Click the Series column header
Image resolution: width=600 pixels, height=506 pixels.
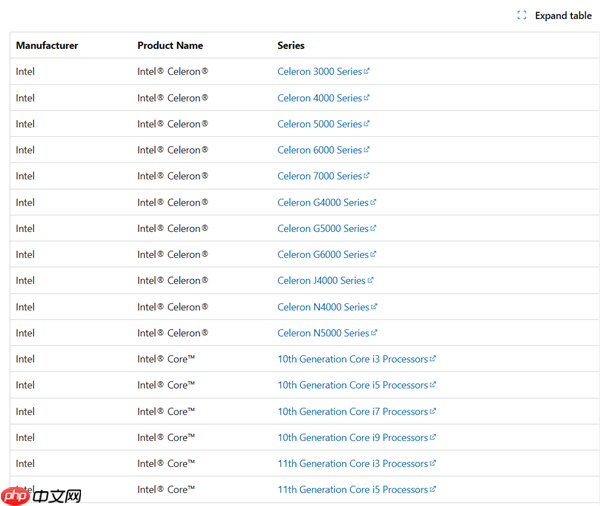[x=291, y=46]
